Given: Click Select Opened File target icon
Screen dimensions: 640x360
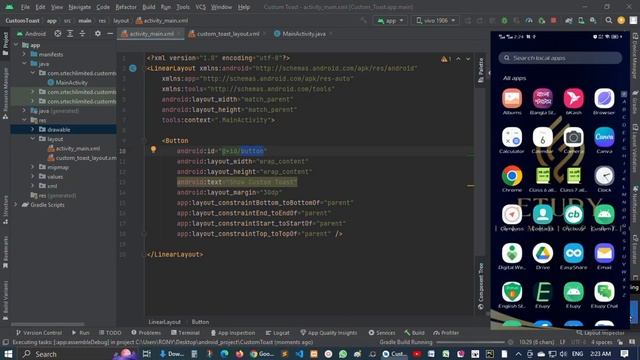Looking at the screenshot, I should tap(58, 33).
